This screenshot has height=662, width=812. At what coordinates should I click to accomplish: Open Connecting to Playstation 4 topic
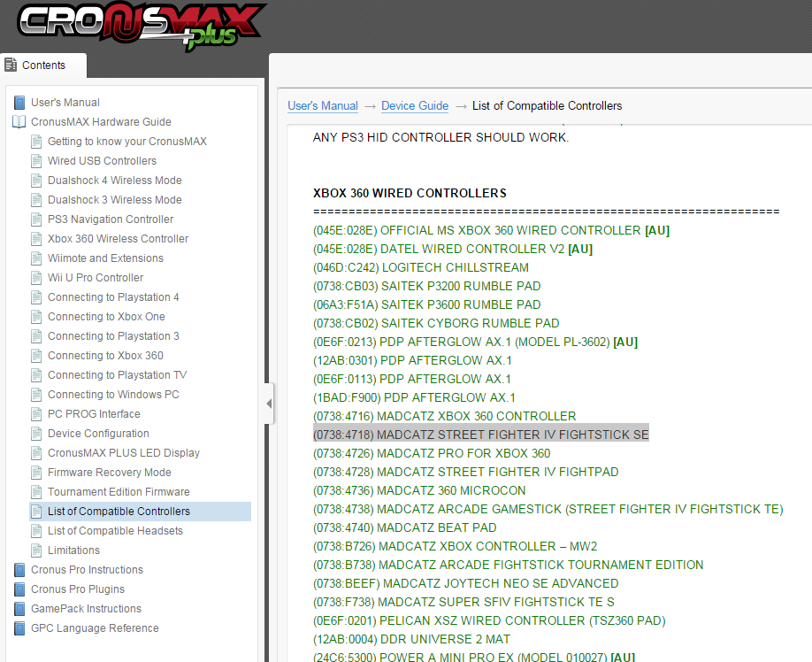(x=113, y=297)
